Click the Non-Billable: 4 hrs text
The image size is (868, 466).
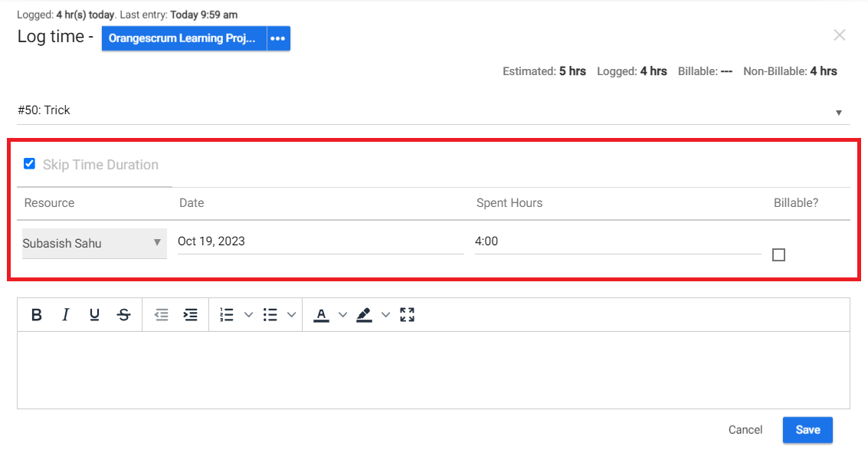[790, 71]
